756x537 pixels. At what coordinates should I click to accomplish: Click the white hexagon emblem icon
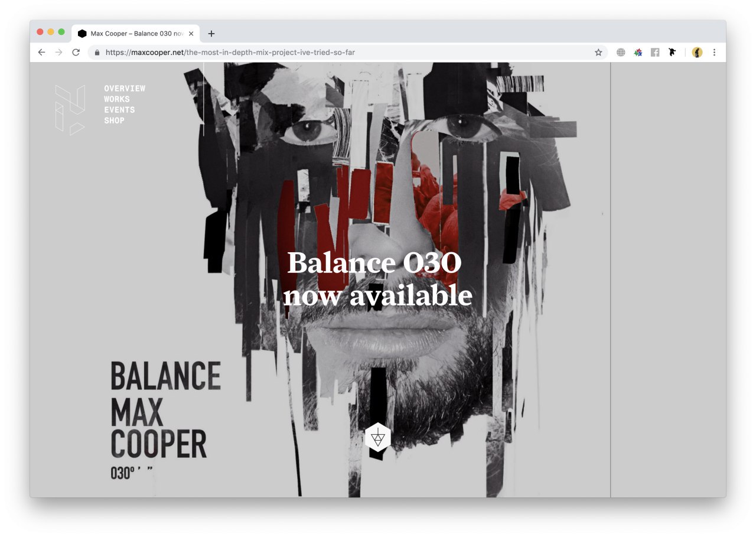click(378, 438)
